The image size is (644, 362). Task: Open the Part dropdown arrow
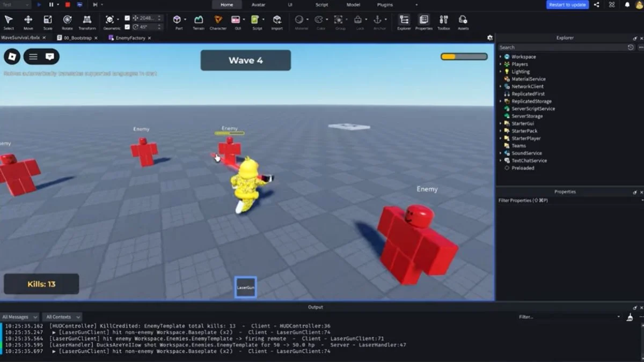[x=185, y=20]
